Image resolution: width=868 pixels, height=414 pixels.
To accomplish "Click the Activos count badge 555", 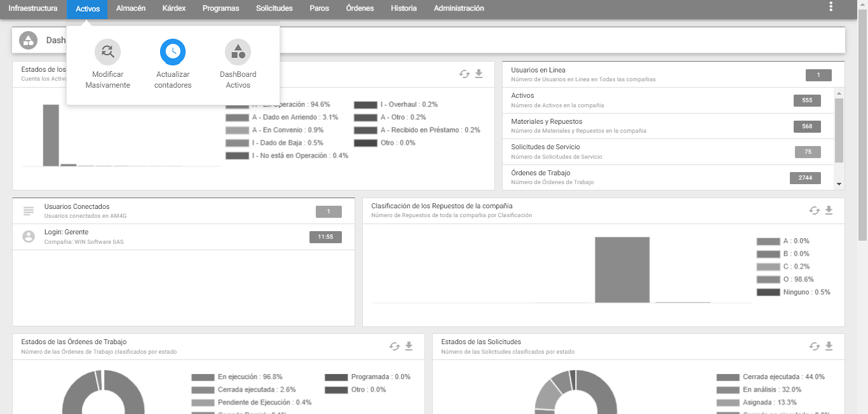I will pos(807,100).
